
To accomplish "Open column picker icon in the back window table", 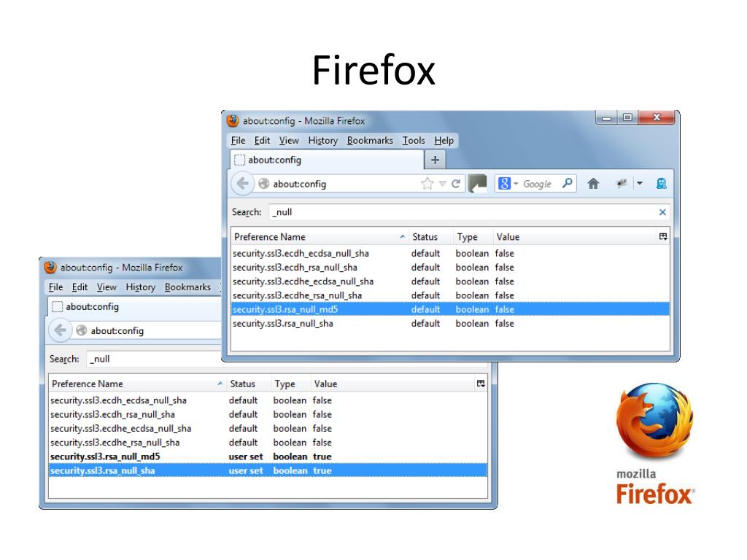I will tap(481, 384).
